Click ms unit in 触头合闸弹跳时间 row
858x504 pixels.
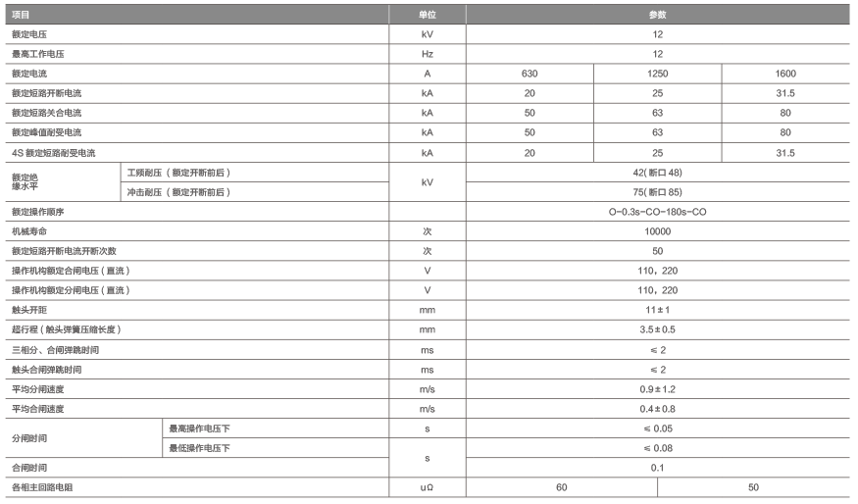[x=428, y=371]
